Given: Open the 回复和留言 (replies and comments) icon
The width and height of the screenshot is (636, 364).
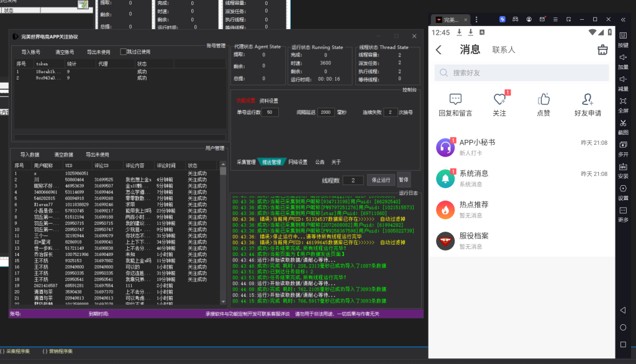Looking at the screenshot, I should pos(455,99).
